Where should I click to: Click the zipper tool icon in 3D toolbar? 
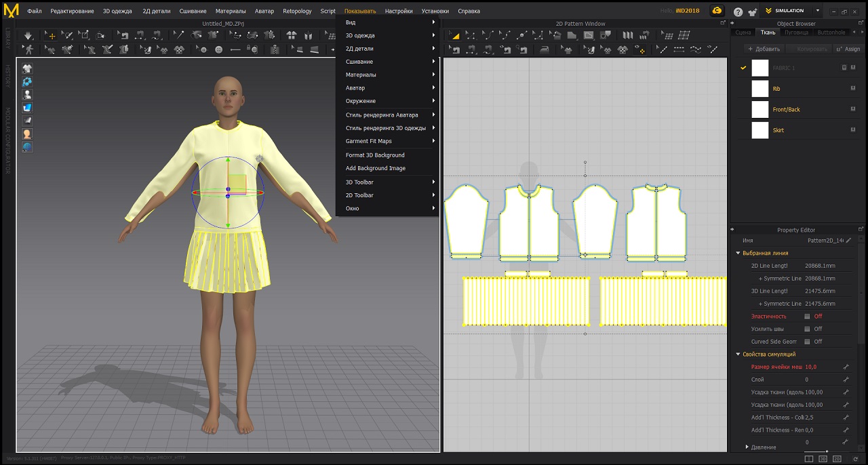click(x=274, y=49)
